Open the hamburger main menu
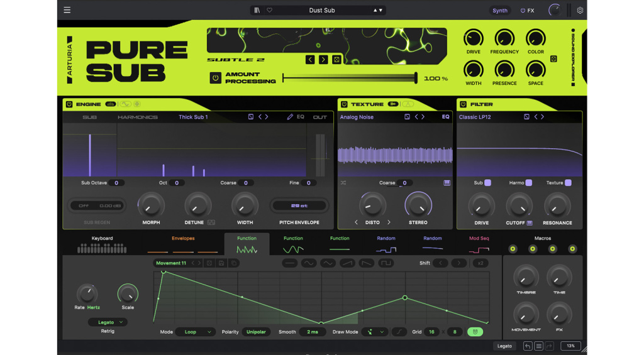 pyautogui.click(x=67, y=10)
